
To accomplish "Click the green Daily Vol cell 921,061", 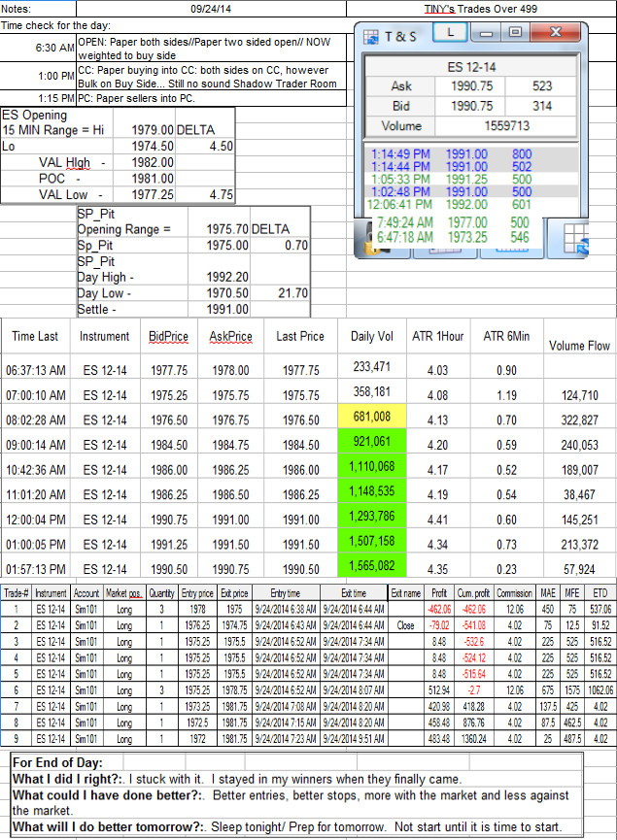I will click(x=371, y=442).
